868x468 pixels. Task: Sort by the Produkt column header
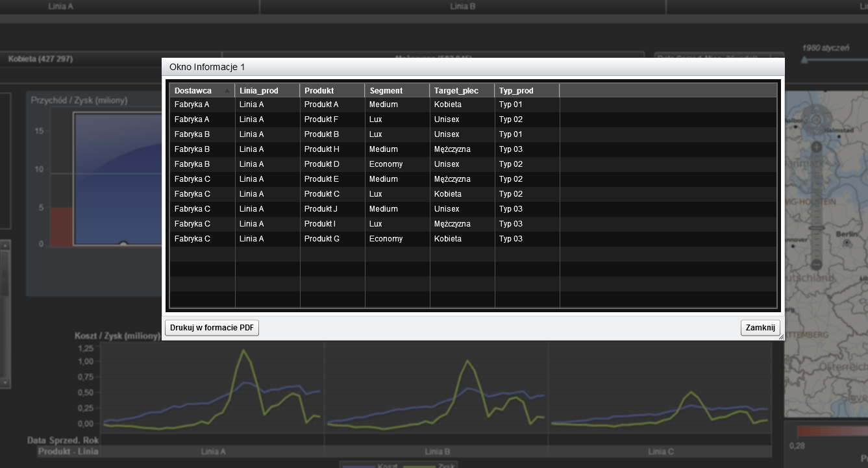[332, 91]
